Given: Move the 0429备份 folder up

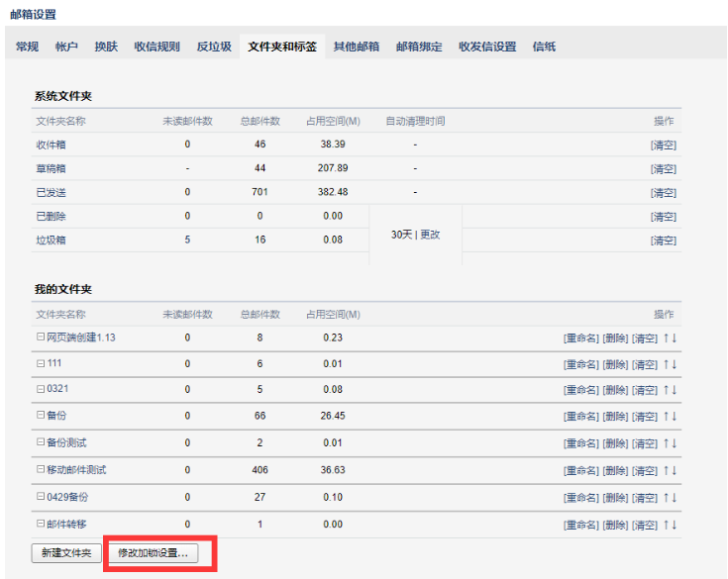Looking at the screenshot, I should click(666, 497).
